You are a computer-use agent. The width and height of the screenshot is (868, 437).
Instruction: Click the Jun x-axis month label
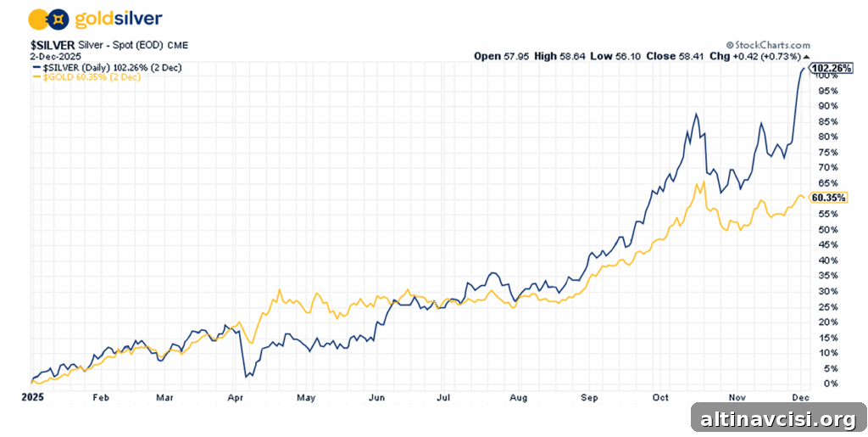(x=377, y=398)
